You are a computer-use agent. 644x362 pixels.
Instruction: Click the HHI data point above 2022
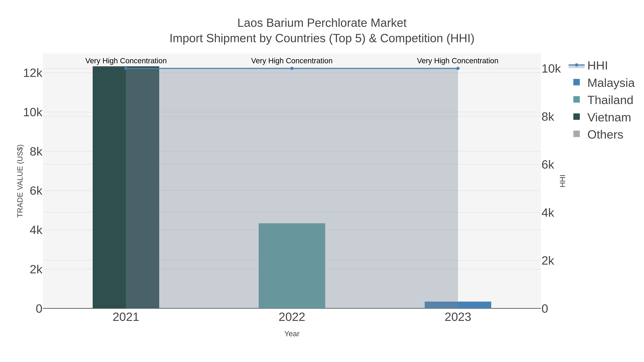[292, 68]
